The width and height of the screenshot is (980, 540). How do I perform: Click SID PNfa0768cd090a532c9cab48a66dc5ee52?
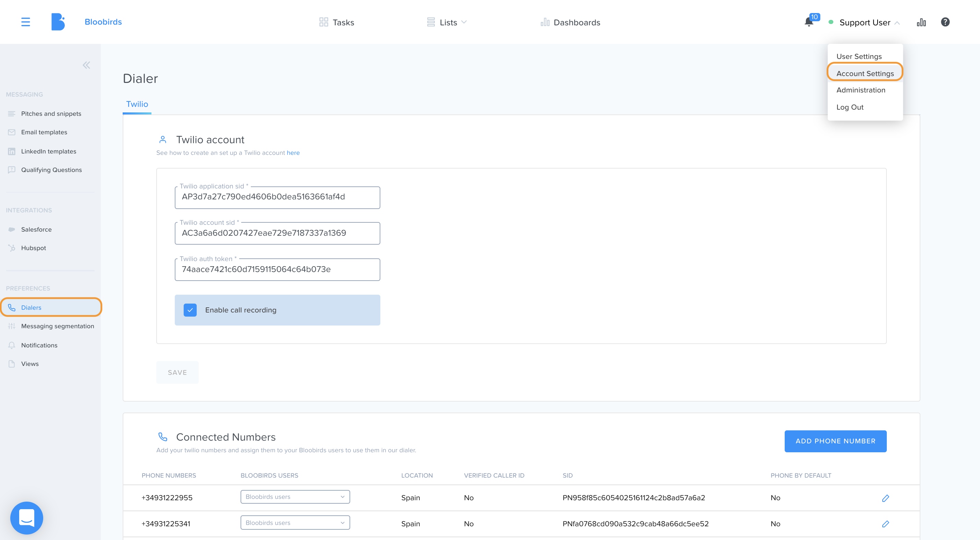(636, 524)
